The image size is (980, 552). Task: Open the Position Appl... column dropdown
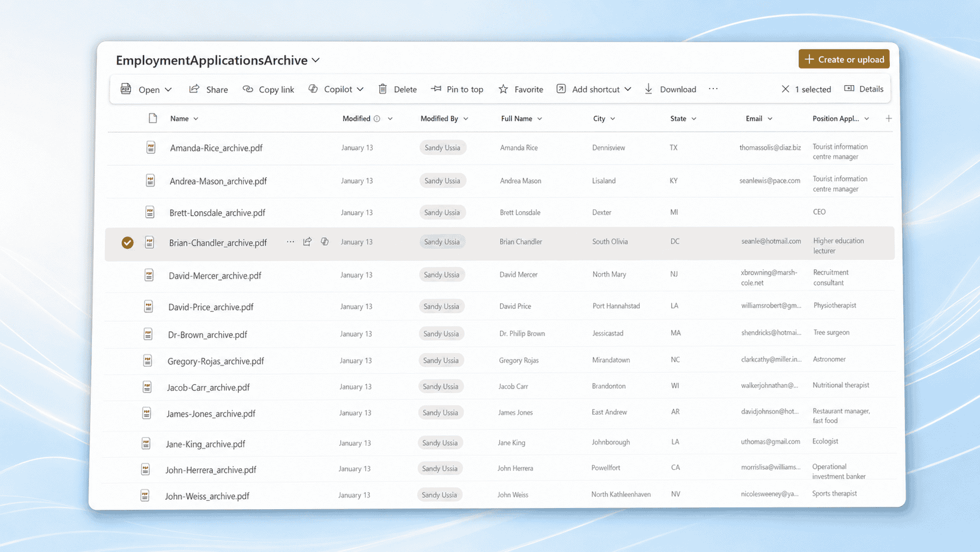(x=867, y=118)
